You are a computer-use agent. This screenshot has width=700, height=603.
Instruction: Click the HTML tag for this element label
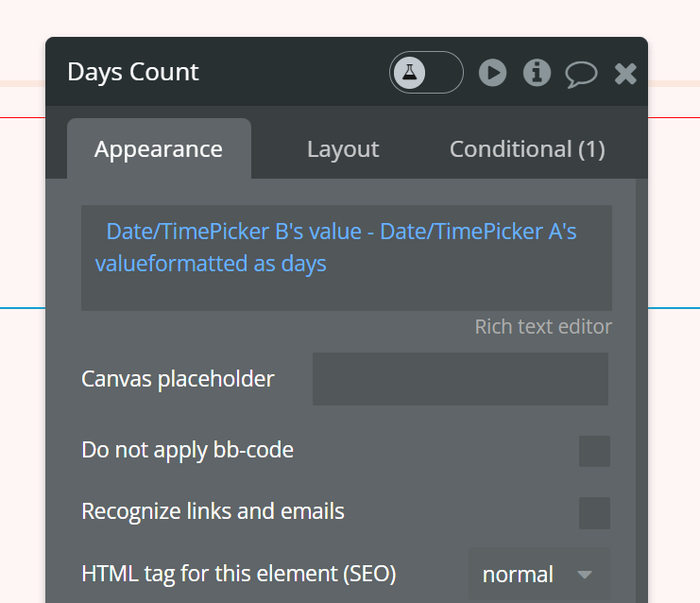(239, 574)
